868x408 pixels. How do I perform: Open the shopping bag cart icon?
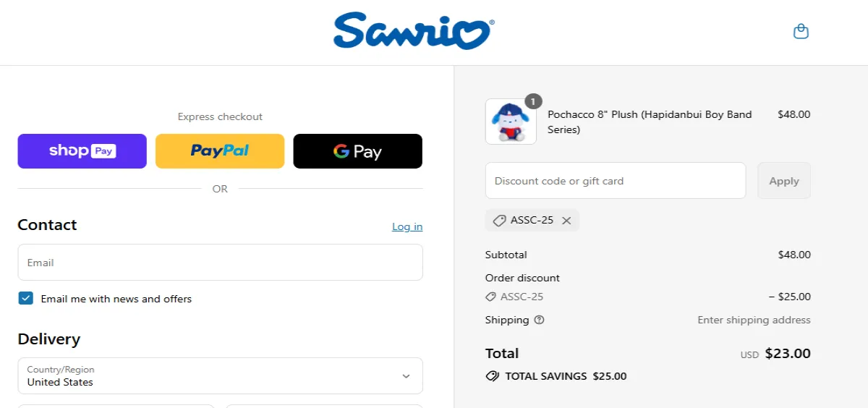[801, 31]
